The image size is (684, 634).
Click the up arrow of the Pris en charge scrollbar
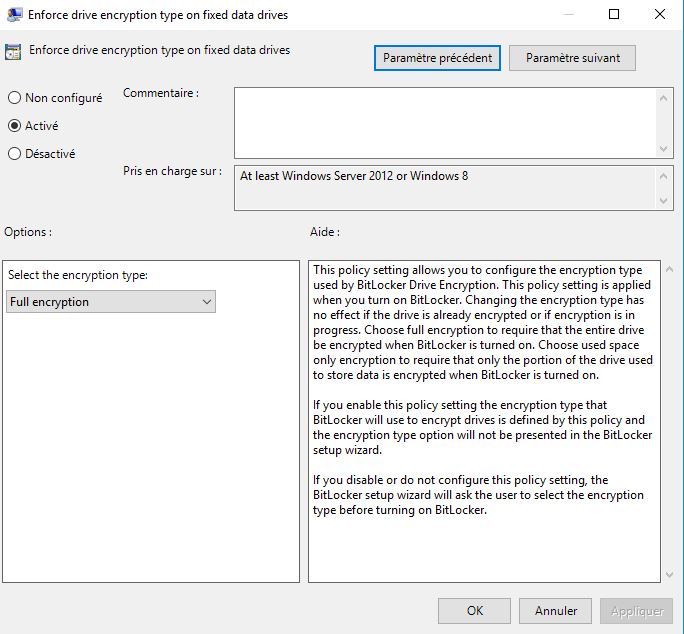coord(666,174)
